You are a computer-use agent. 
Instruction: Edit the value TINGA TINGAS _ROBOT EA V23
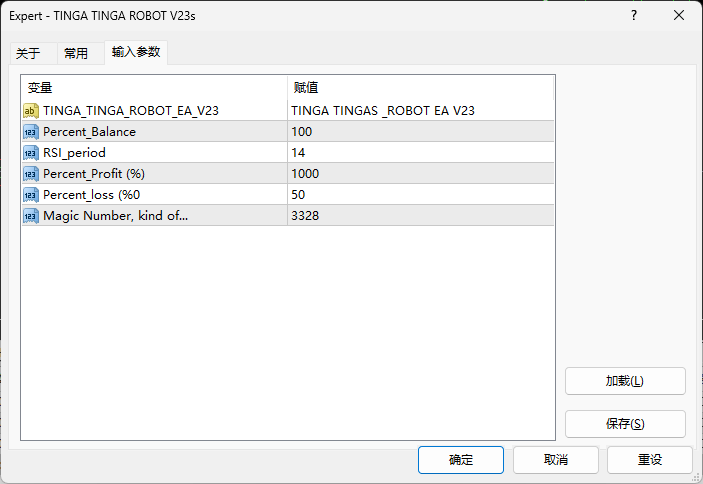[x=421, y=111]
